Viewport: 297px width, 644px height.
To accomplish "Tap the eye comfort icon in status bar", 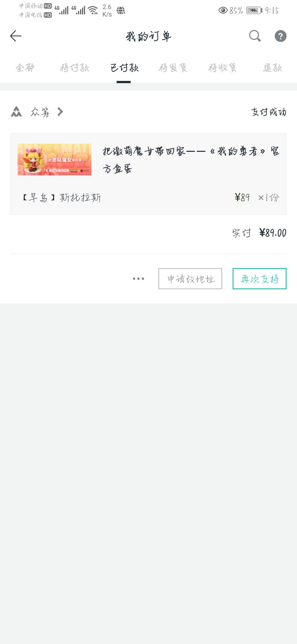I will pos(223,10).
